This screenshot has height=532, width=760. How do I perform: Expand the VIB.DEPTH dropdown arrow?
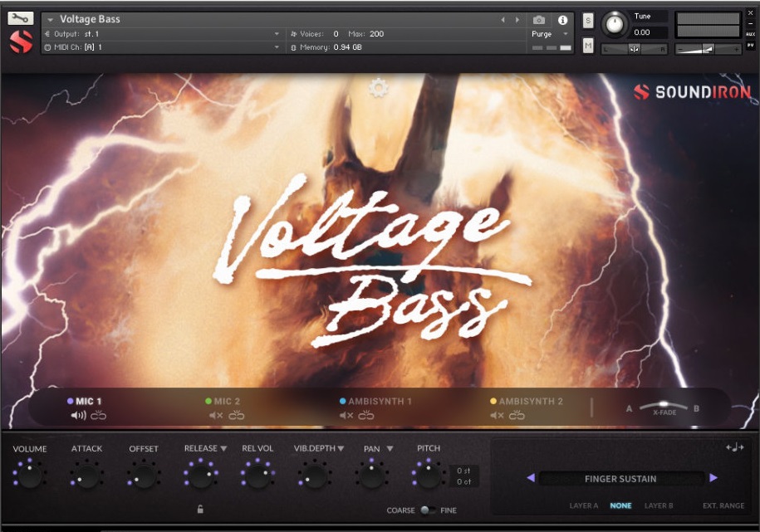341,449
